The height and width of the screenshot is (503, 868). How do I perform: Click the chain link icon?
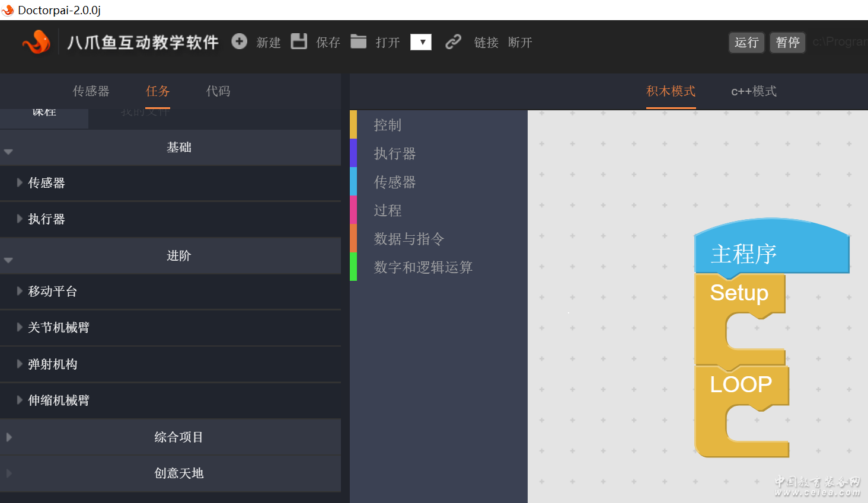453,41
